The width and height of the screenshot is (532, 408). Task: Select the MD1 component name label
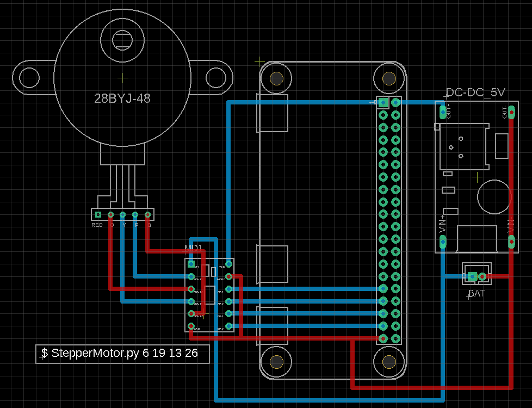click(x=193, y=248)
